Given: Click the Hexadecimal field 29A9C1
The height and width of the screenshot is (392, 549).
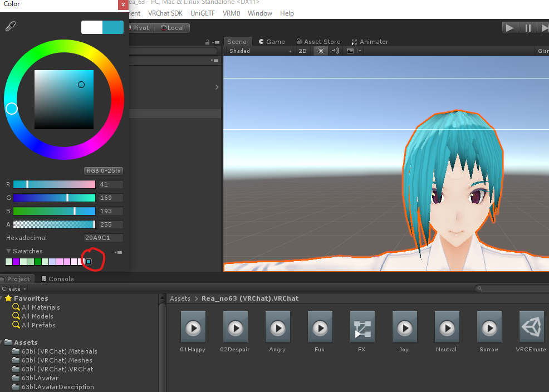Looking at the screenshot, I should point(104,238).
